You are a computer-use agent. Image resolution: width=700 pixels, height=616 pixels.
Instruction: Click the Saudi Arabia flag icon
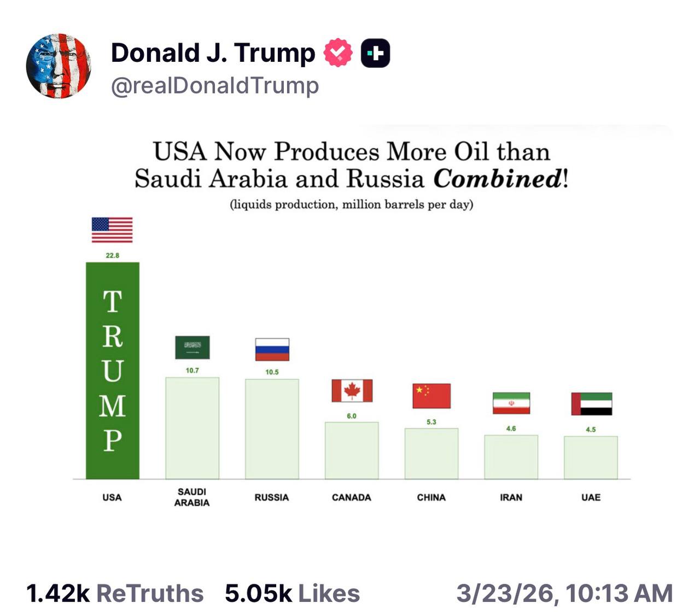pyautogui.click(x=192, y=348)
